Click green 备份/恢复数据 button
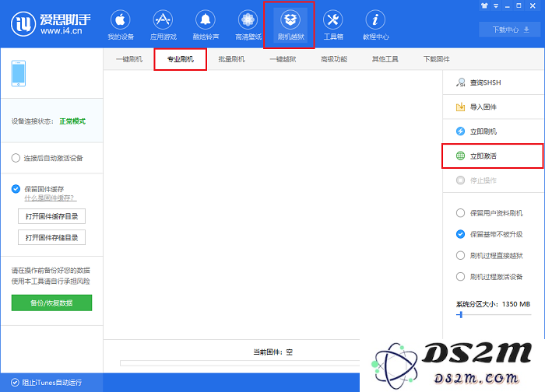The height and width of the screenshot is (392, 545). pos(51,303)
